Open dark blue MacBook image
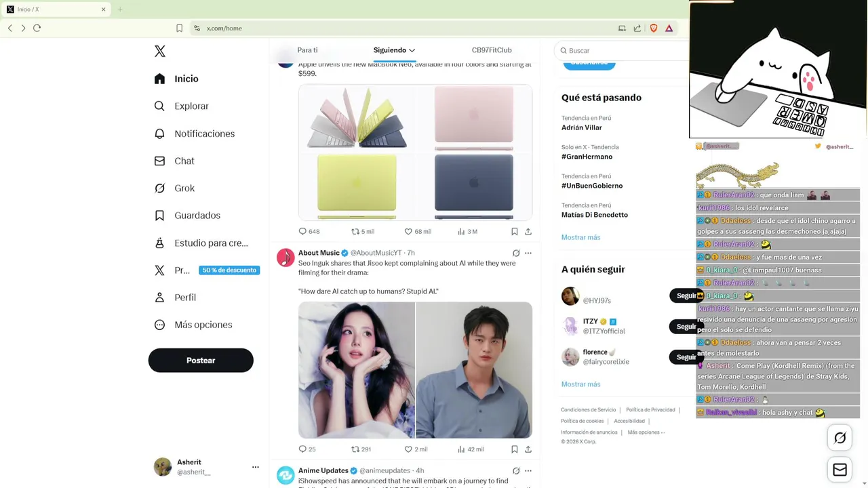 click(x=474, y=186)
